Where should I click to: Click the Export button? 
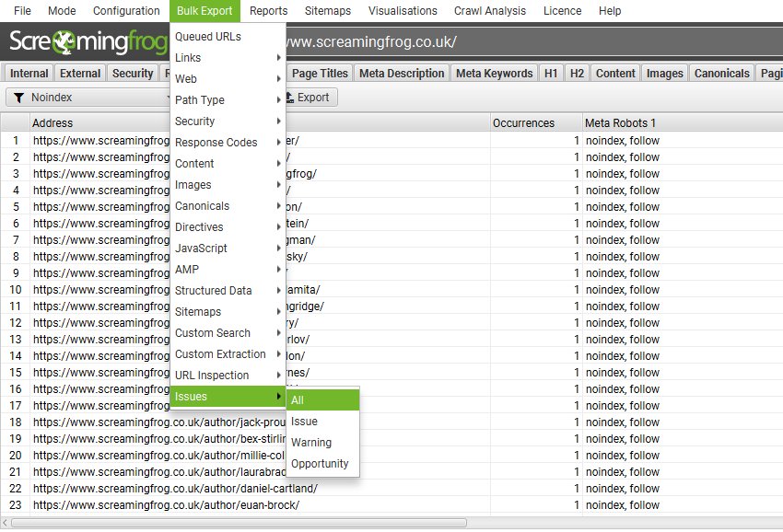coord(311,98)
